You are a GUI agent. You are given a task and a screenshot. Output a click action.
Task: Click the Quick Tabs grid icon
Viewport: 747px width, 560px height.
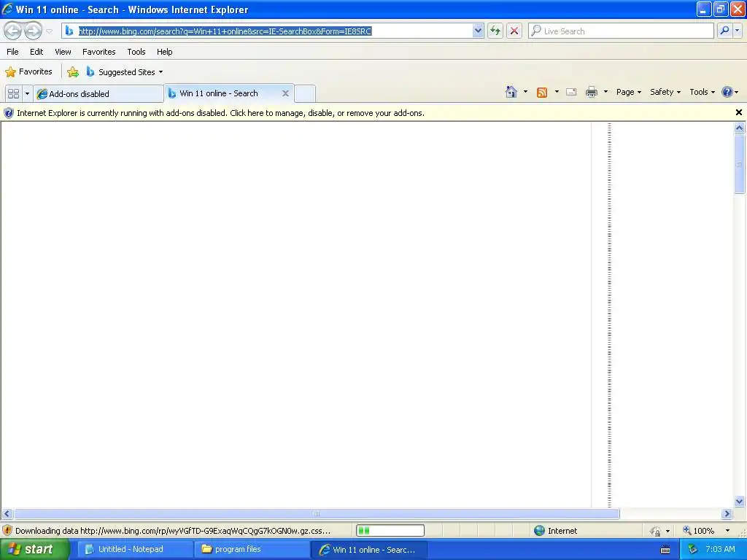point(13,94)
